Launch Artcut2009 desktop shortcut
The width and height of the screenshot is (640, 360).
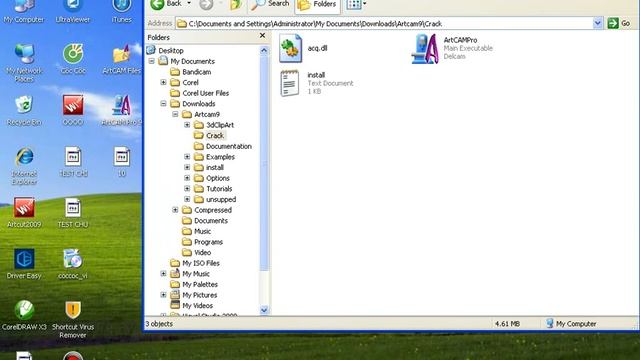(x=24, y=212)
